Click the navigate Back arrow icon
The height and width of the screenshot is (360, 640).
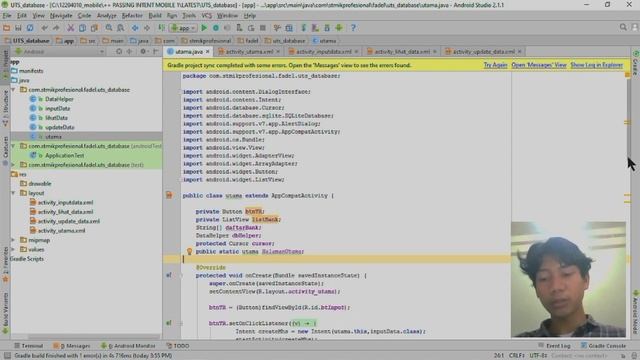point(135,28)
